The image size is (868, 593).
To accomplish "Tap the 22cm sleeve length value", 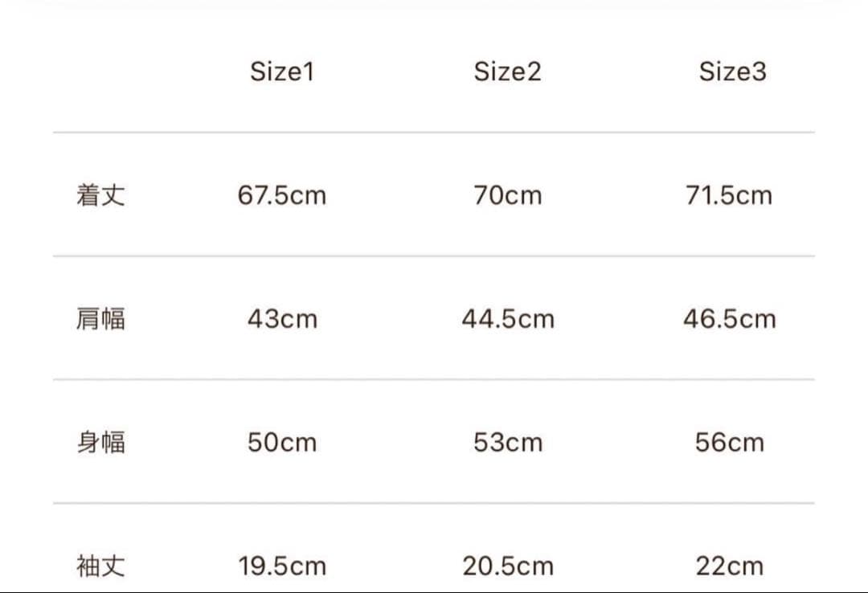I will coord(729,566).
